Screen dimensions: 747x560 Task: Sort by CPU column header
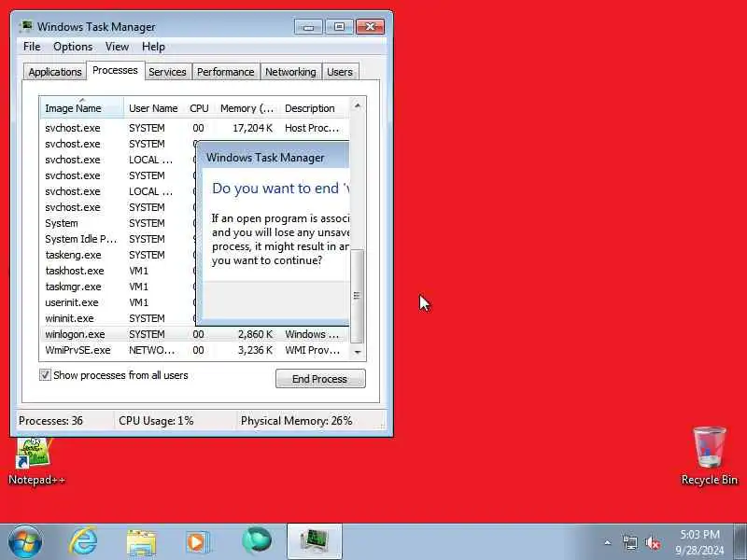[x=199, y=108]
